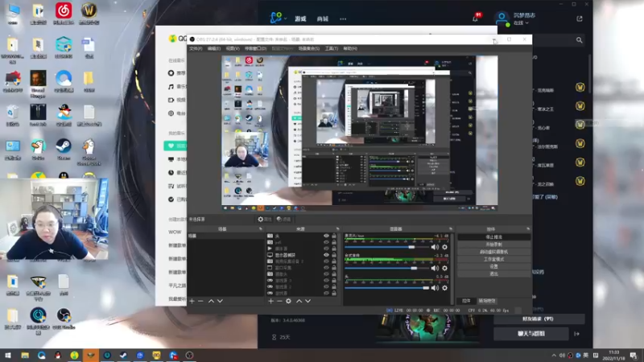Screen dimensions: 644x362
Task: Toggle visibility of 窗口采集 source
Action: (x=327, y=268)
